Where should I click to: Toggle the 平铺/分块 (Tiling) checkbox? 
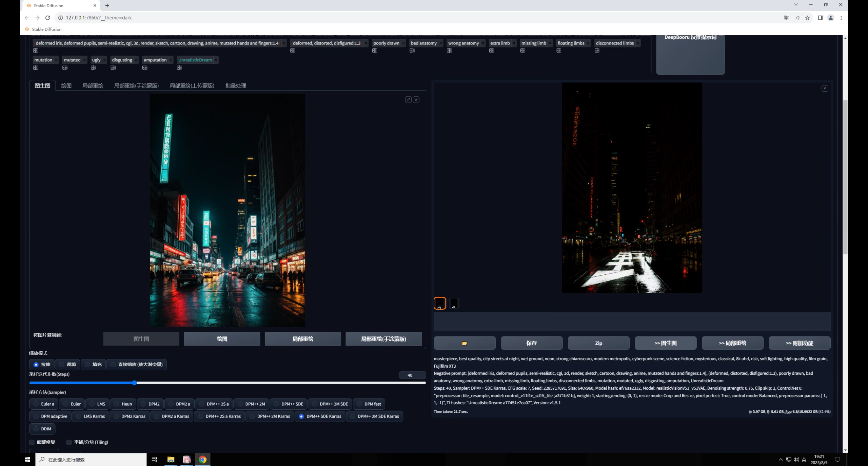pos(69,442)
